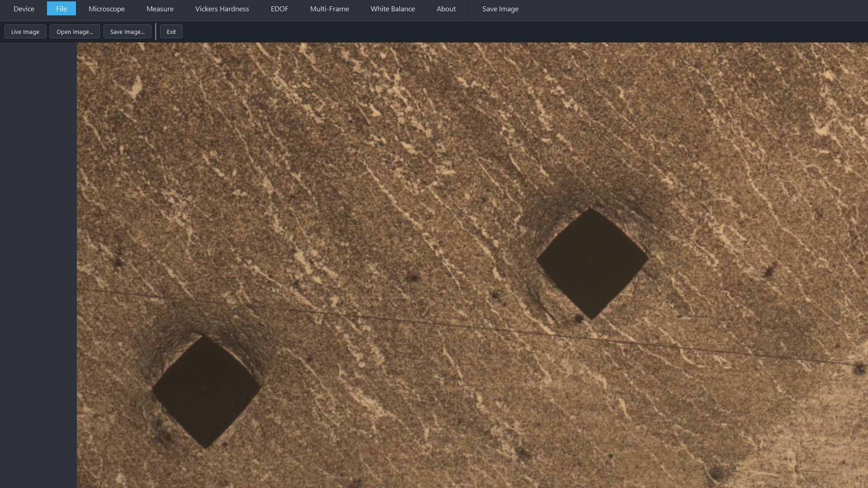Click the top vertex of right indentation
Image resolution: width=868 pixels, height=488 pixels.
[590, 209]
